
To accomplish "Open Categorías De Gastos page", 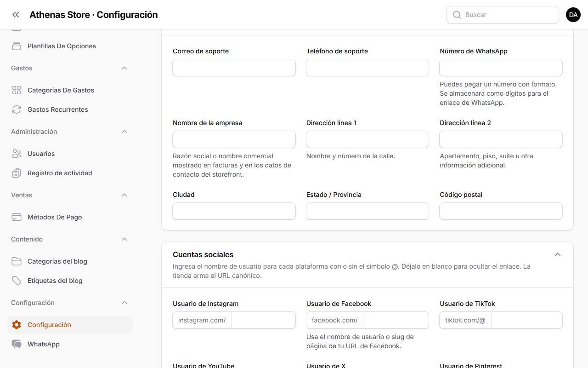I will [x=70, y=90].
